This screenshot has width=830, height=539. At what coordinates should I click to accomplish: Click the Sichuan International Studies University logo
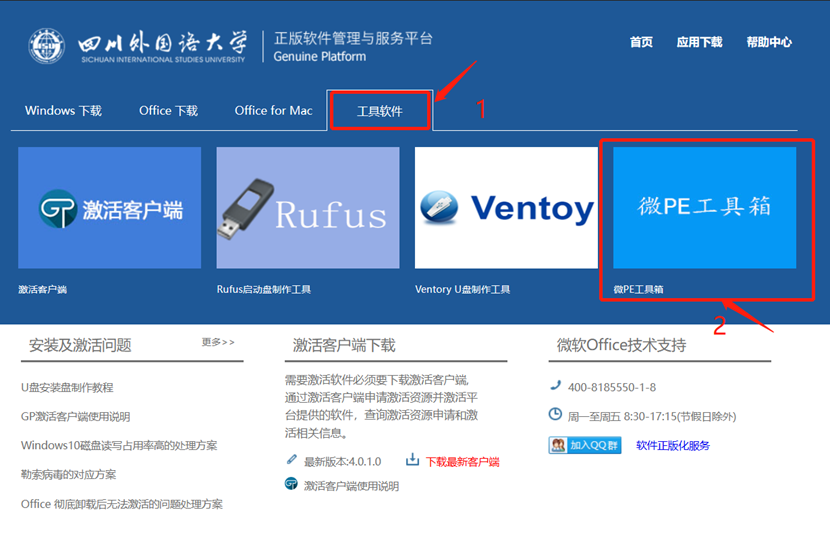pos(47,46)
